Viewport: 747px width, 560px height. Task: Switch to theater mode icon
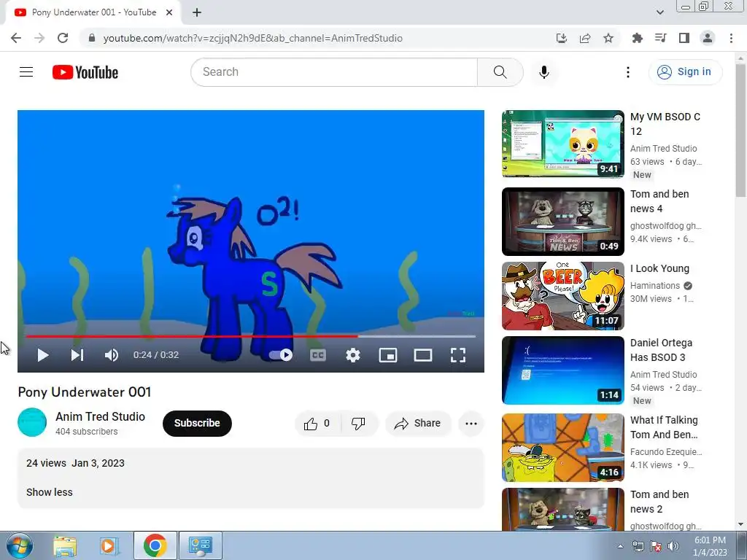pos(423,355)
